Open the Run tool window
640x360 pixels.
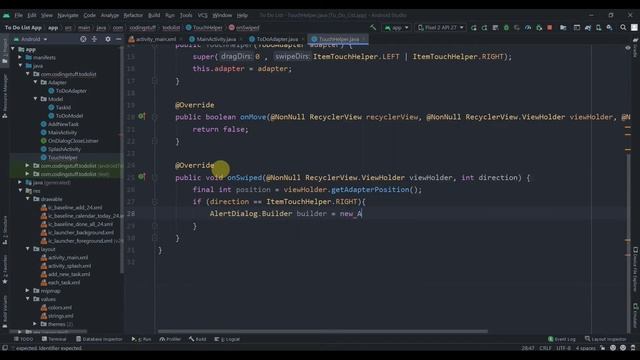141,339
